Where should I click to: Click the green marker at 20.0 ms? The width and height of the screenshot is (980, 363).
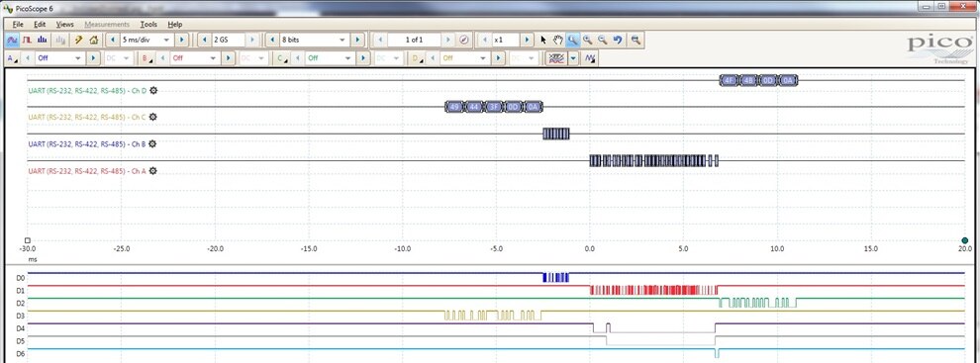[965, 240]
